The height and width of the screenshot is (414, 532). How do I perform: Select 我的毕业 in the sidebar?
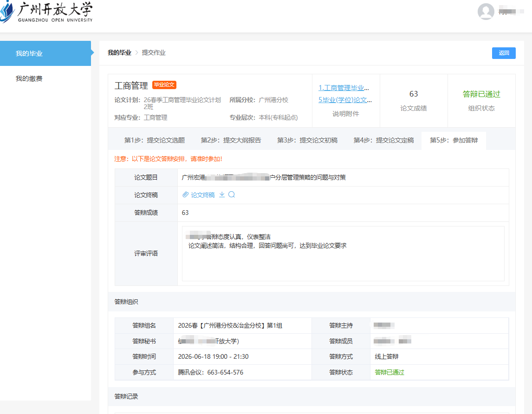point(45,53)
